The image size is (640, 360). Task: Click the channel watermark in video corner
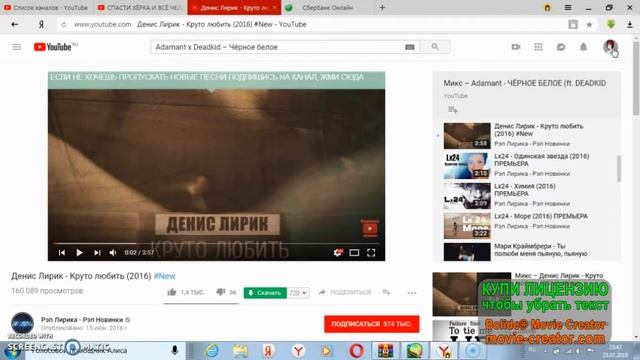click(x=370, y=228)
